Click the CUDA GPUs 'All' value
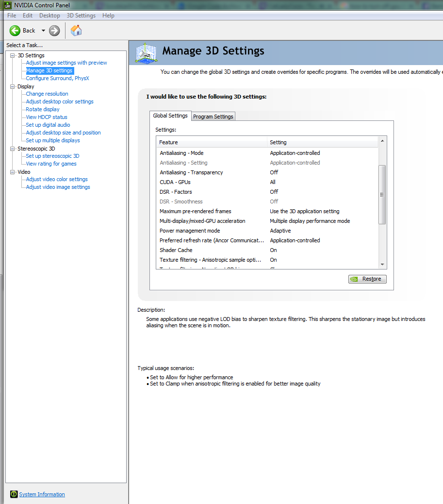 pos(272,182)
